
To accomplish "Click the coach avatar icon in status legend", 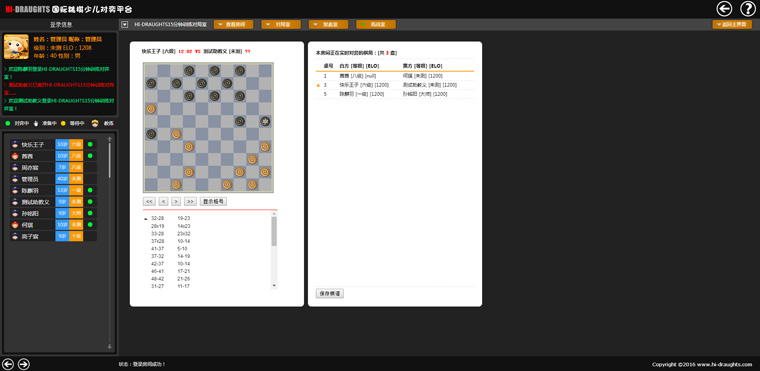I will pos(95,123).
